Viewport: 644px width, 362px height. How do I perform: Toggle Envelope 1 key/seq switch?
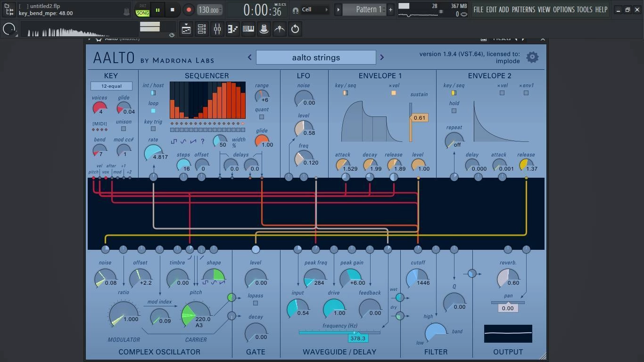tap(346, 93)
